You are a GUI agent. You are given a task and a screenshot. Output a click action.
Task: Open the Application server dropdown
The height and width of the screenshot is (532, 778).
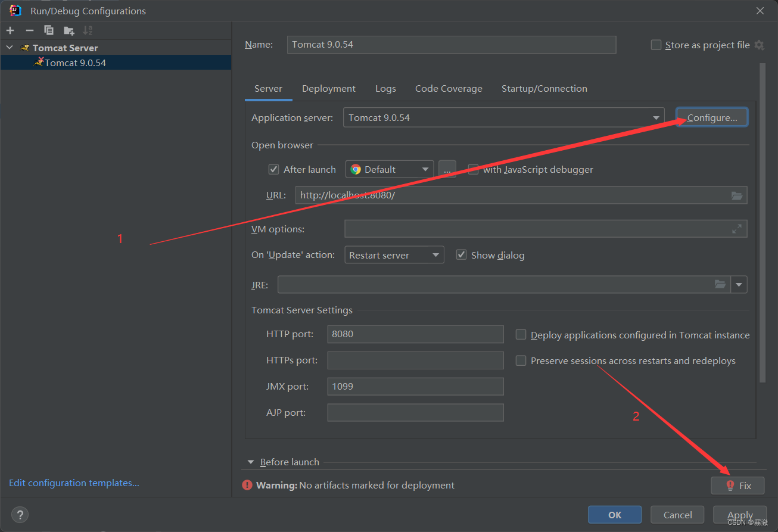pyautogui.click(x=503, y=118)
